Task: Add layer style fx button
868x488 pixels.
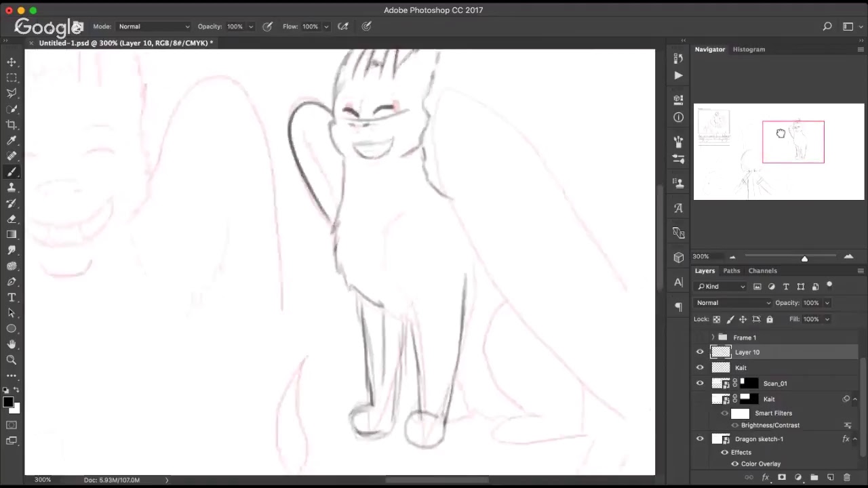Action: pyautogui.click(x=766, y=478)
